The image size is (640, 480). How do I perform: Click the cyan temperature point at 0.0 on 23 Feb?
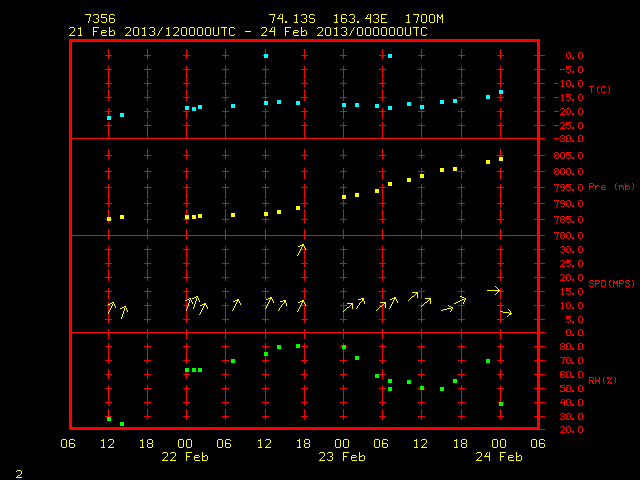point(390,56)
